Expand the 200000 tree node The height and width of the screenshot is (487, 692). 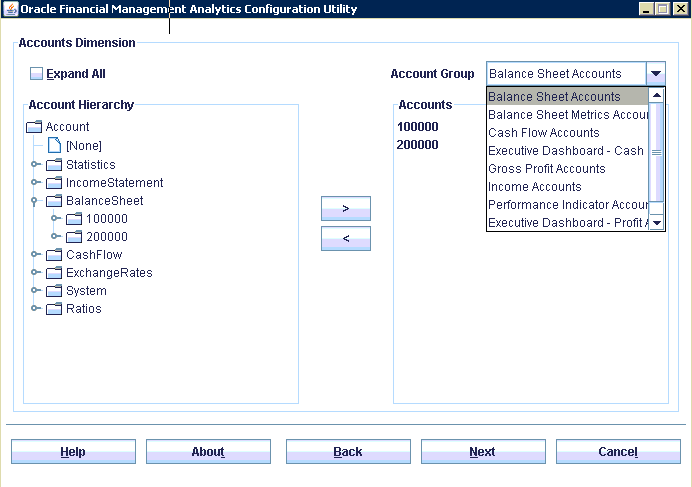(x=55, y=236)
